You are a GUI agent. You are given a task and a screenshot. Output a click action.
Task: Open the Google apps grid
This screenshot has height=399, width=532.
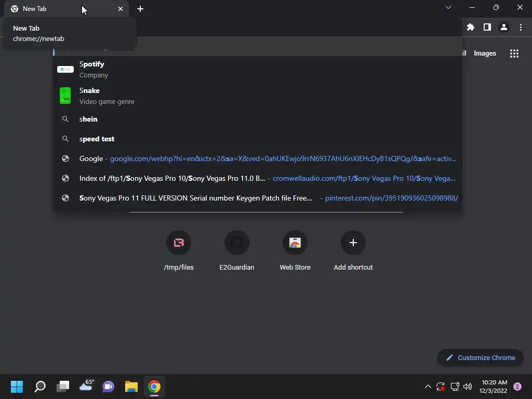point(514,54)
